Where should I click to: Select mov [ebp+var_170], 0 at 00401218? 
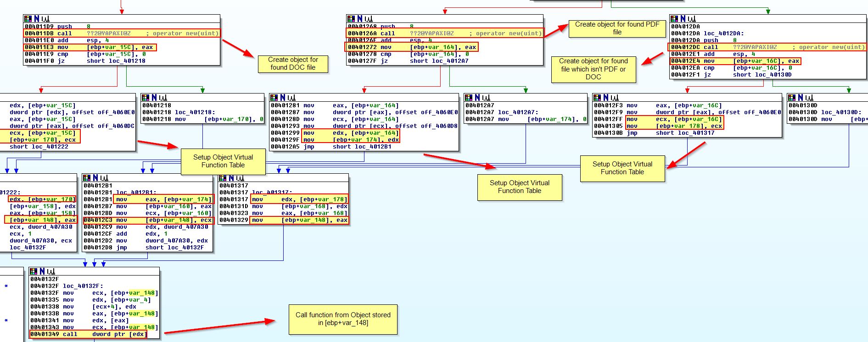[x=202, y=119]
